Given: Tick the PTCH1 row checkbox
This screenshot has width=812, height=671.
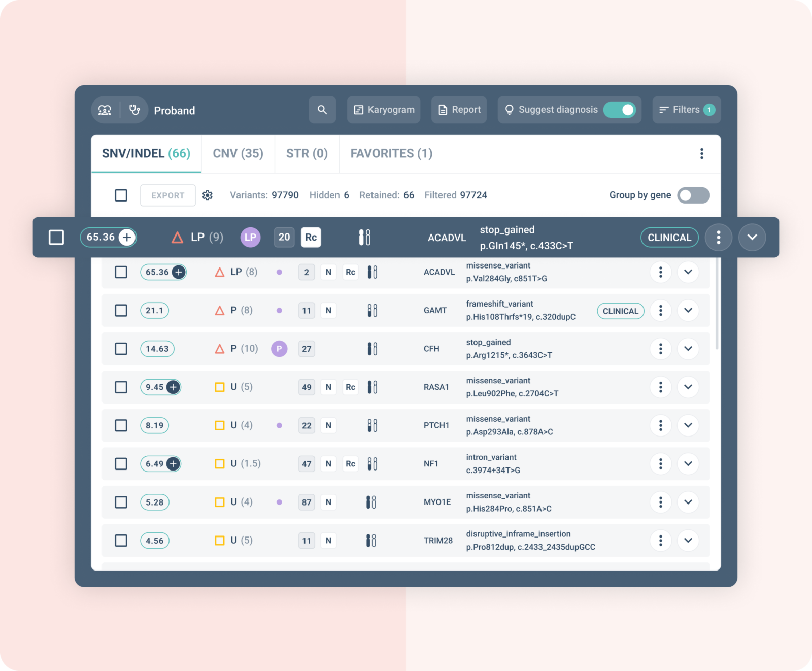Looking at the screenshot, I should (121, 425).
